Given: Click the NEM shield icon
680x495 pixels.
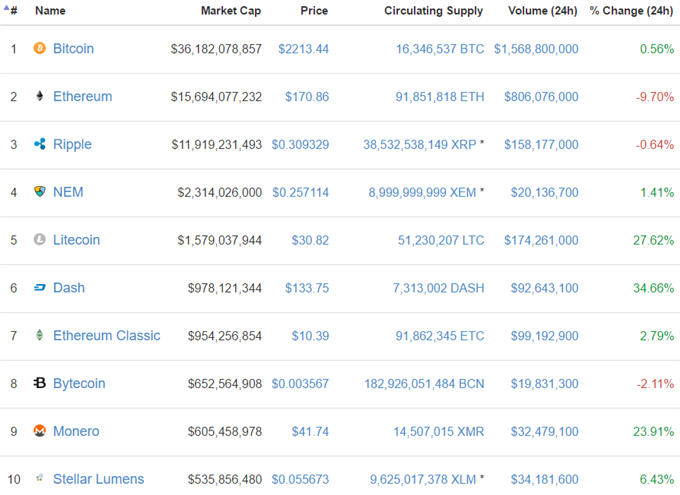Looking at the screenshot, I should 39,191.
